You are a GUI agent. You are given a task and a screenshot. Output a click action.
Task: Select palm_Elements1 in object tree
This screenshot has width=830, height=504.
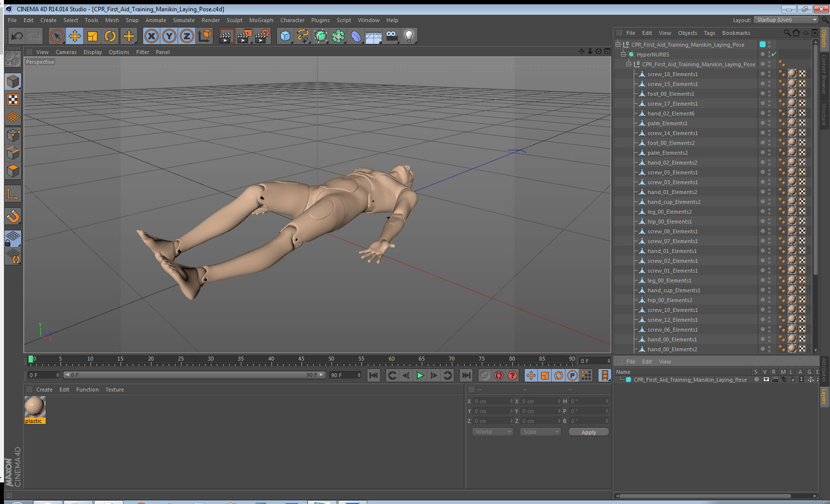click(667, 123)
